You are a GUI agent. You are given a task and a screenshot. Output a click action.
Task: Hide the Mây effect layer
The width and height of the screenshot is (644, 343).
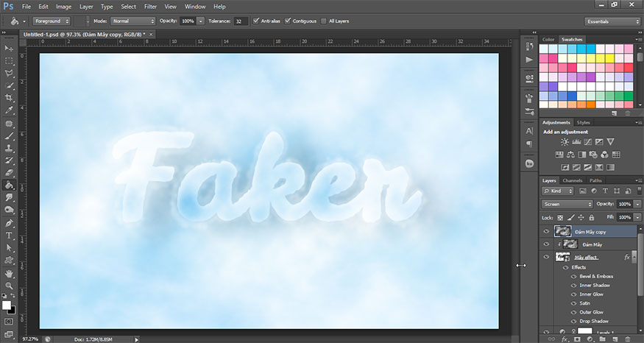tap(546, 257)
